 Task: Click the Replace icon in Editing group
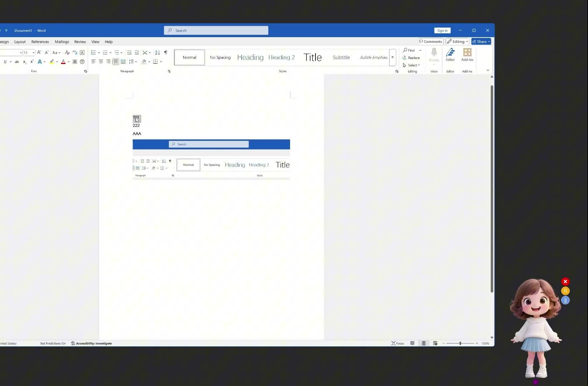(411, 58)
